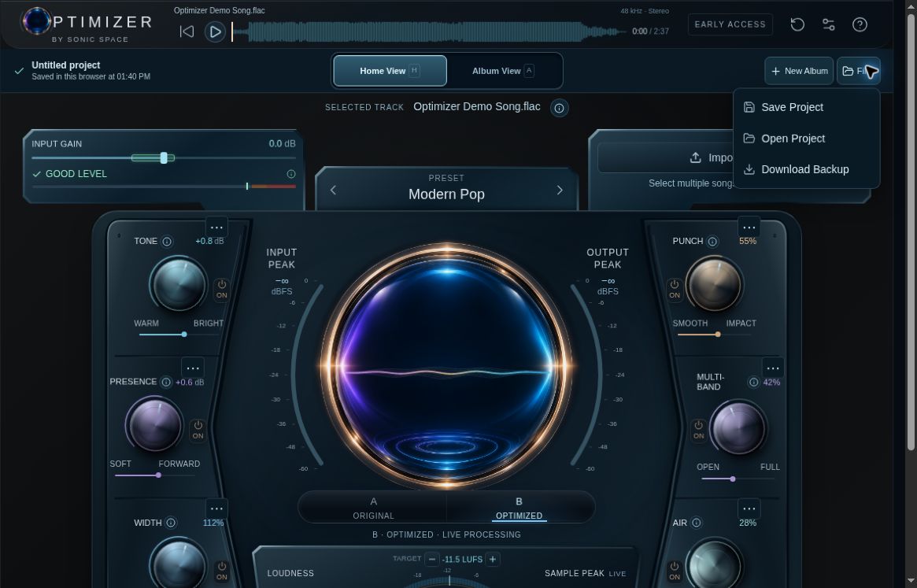Open the Tone info icon
Viewport: 917px width, 588px height.
coord(167,241)
